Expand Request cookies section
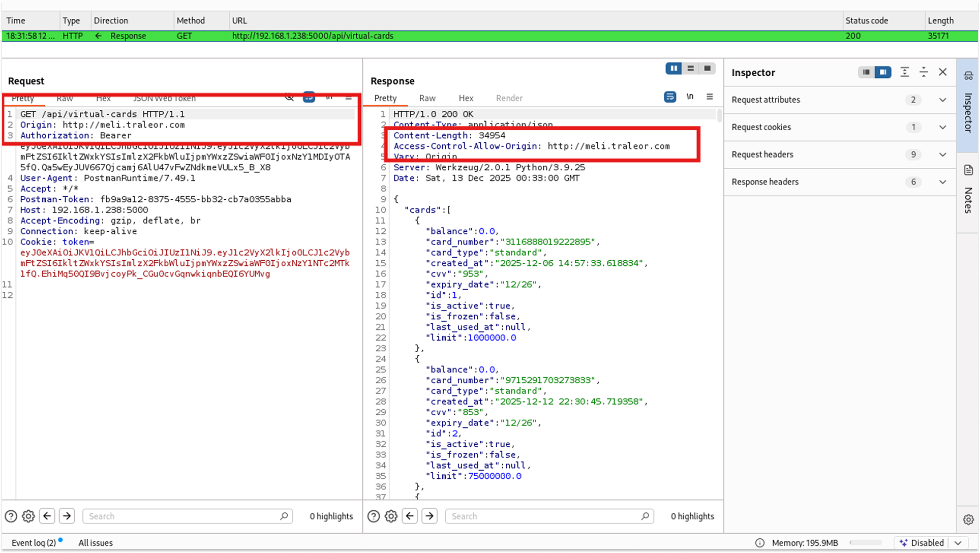This screenshot has height=553, width=980. (x=942, y=127)
